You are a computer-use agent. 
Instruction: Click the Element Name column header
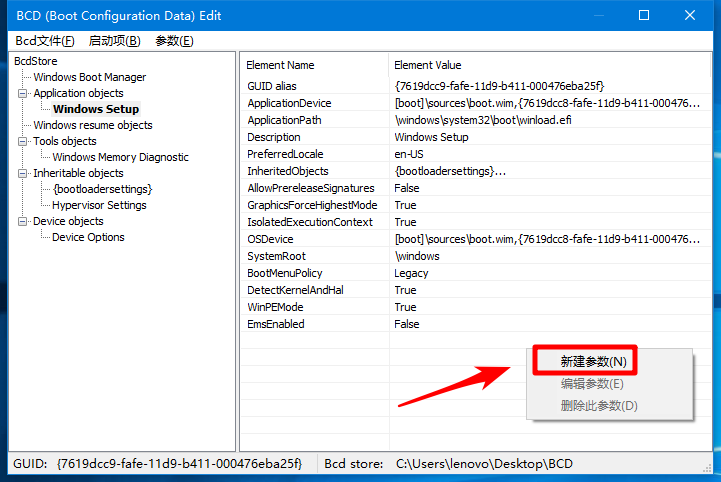pos(280,65)
